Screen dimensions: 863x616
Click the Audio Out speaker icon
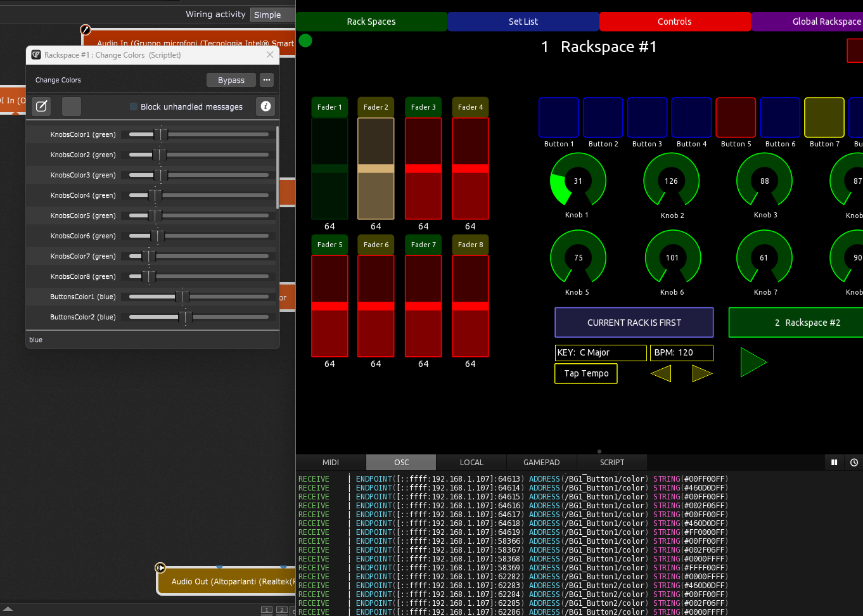click(160, 568)
